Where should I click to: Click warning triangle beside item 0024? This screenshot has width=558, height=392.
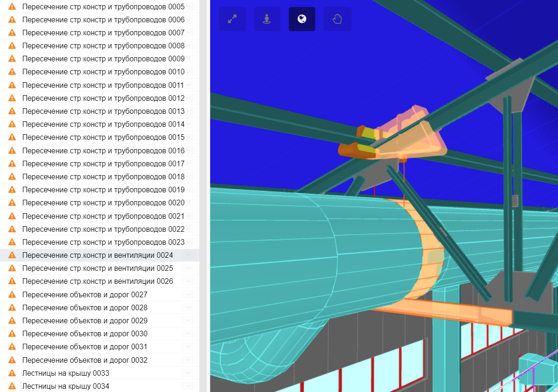pyautogui.click(x=12, y=255)
